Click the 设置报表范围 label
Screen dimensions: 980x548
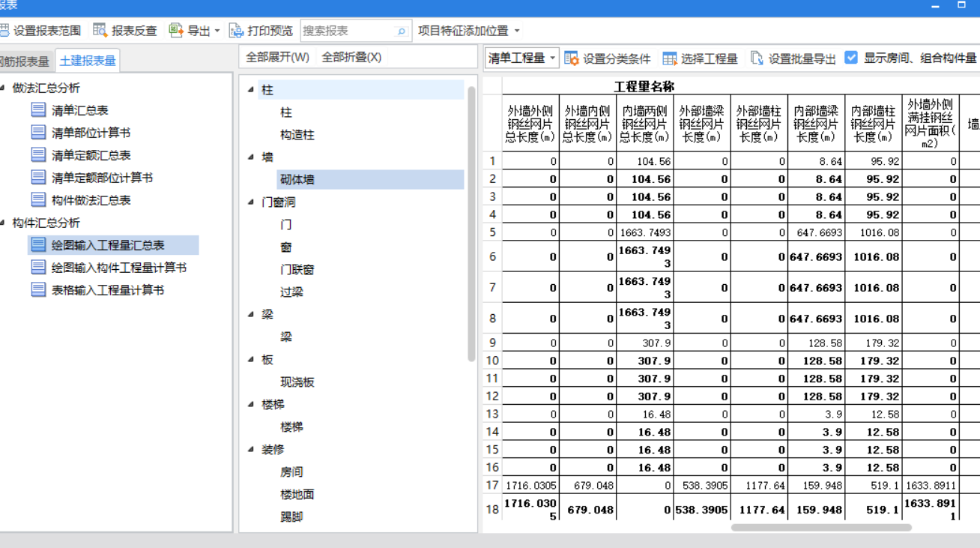click(x=47, y=31)
